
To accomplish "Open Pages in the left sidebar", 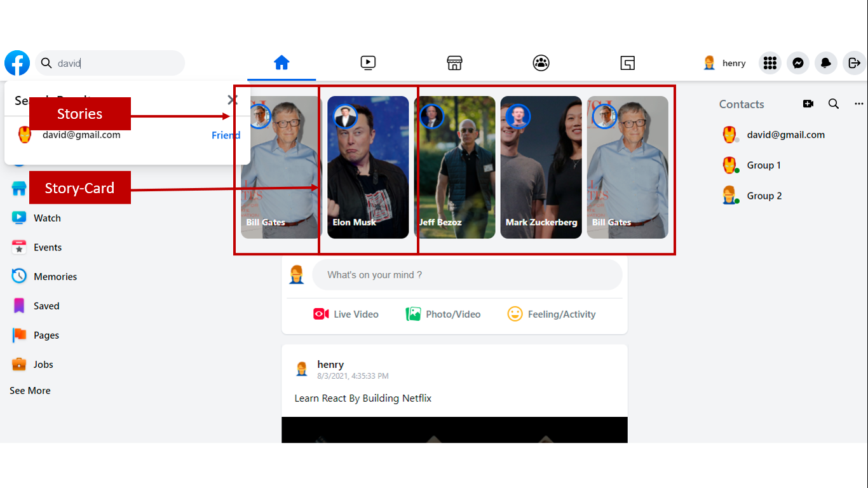I will pos(46,335).
